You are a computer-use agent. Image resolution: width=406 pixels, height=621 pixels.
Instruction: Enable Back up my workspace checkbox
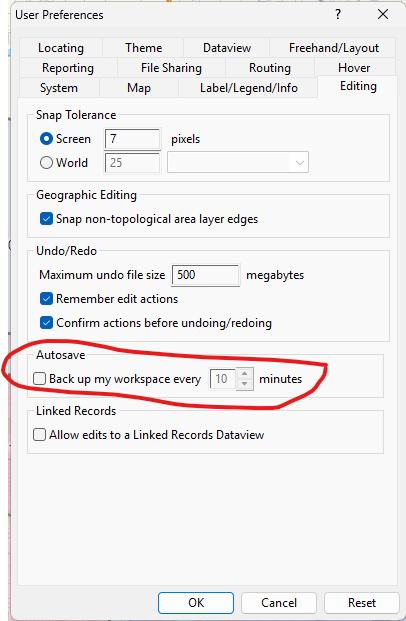[x=39, y=379]
